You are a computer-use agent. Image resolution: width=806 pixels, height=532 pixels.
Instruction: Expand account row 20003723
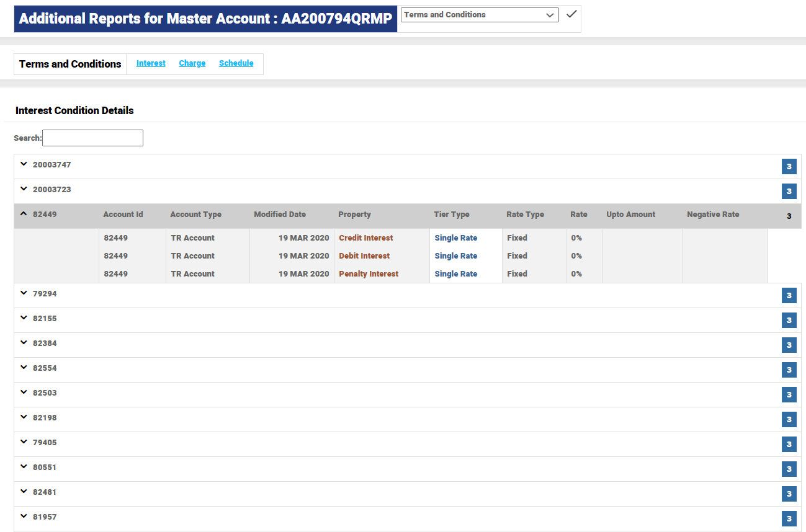[24, 190]
